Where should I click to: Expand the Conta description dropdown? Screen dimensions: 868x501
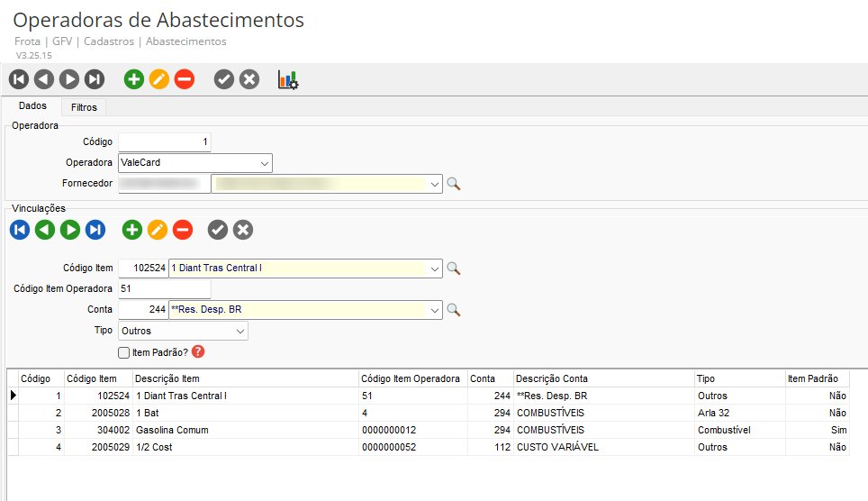(x=436, y=310)
